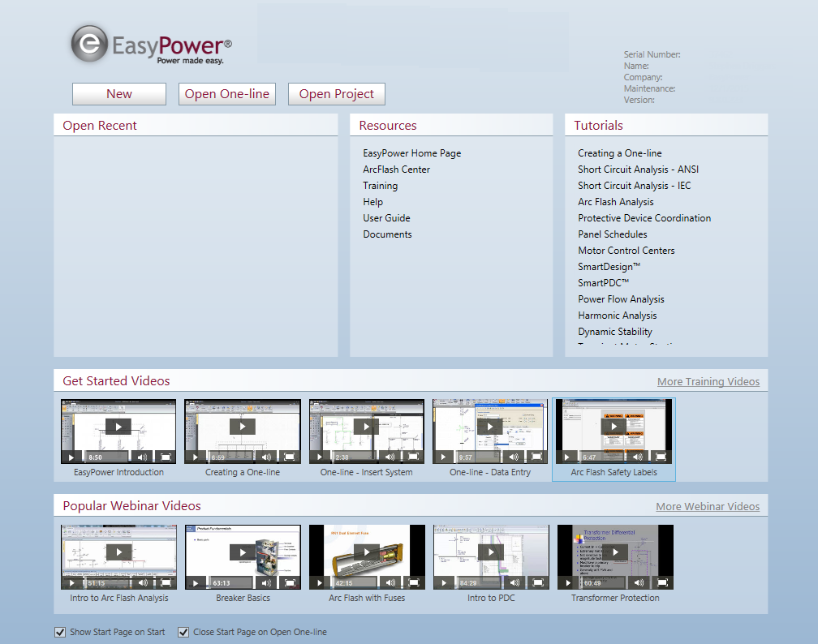Open the More Training Videos link
The width and height of the screenshot is (818, 644).
708,382
